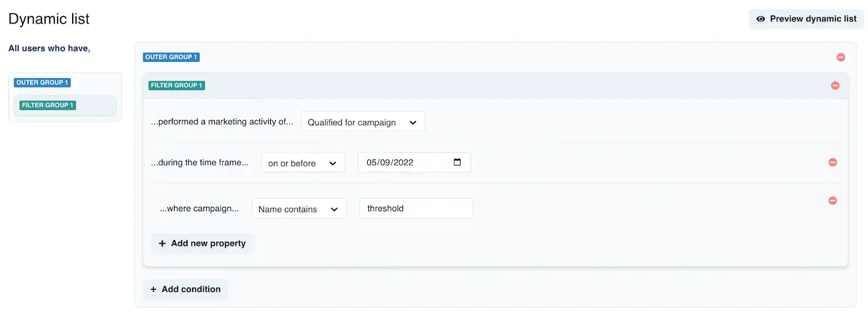Screen dimensions: 868x317
Task: Preview dynamic list
Action: 806,19
